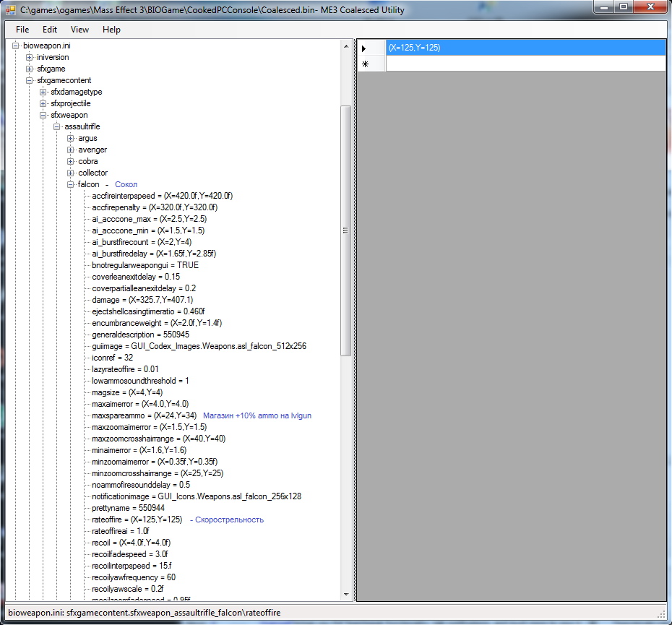Click the tree scrollbar down arrow
Viewport: 672px width, 625px height.
[x=346, y=595]
